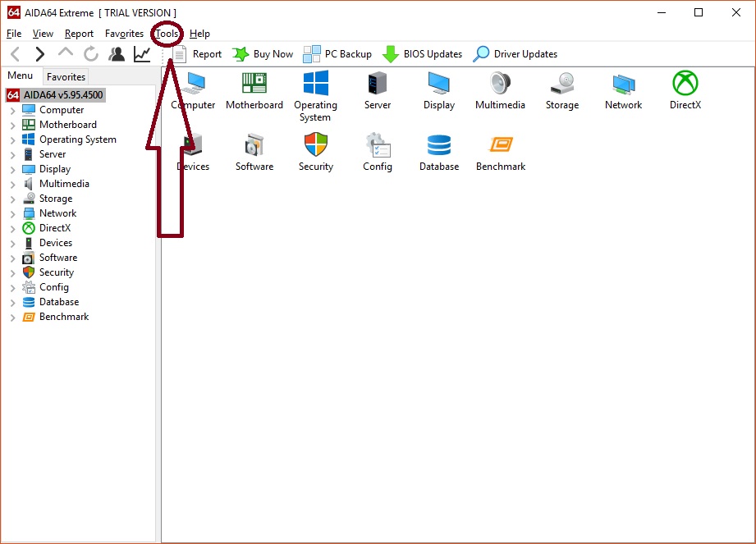The image size is (756, 544).
Task: Expand the Operating System tree node
Action: pos(13,140)
